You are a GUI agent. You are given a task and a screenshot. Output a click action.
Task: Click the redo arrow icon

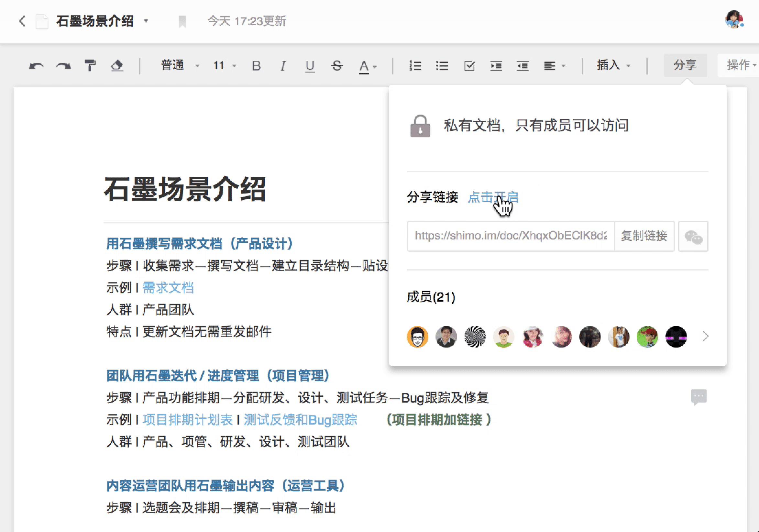(63, 66)
